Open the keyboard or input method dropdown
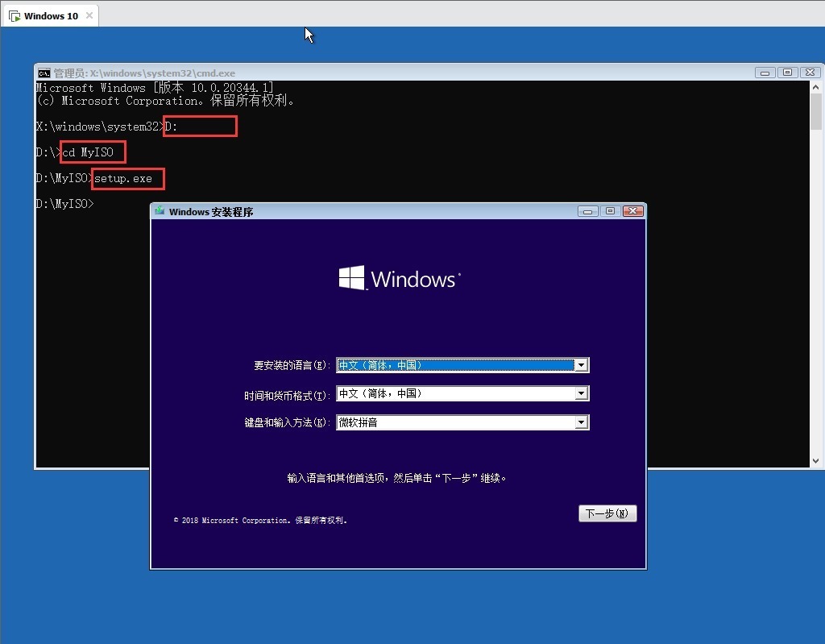Screen dimensions: 825x644 (x=462, y=422)
